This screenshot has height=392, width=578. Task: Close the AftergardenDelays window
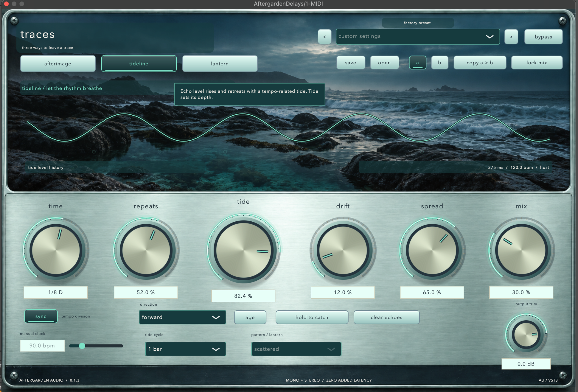point(6,4)
